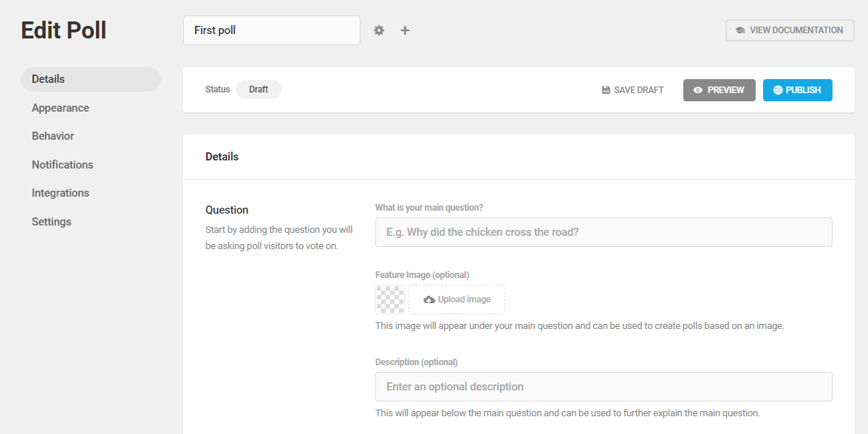868x434 pixels.
Task: Click the eye icon on Preview
Action: (698, 89)
